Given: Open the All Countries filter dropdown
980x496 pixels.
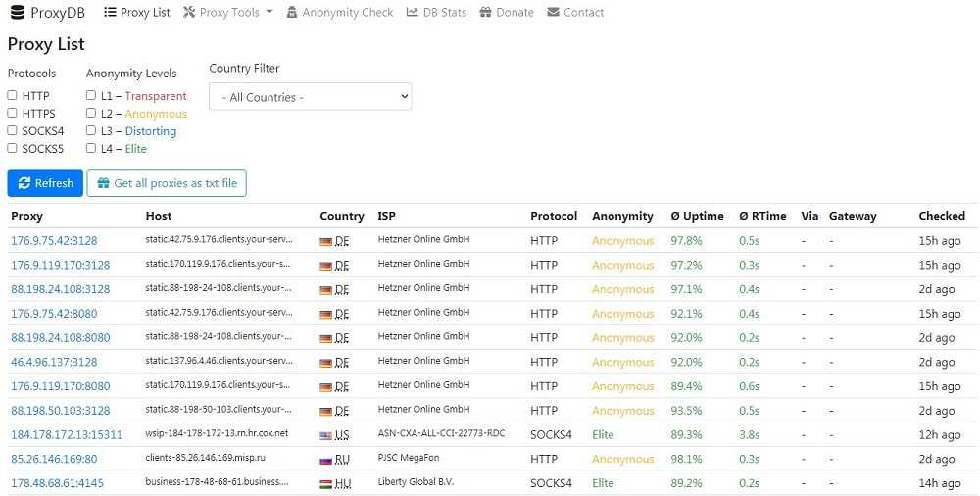Looking at the screenshot, I should click(x=310, y=97).
